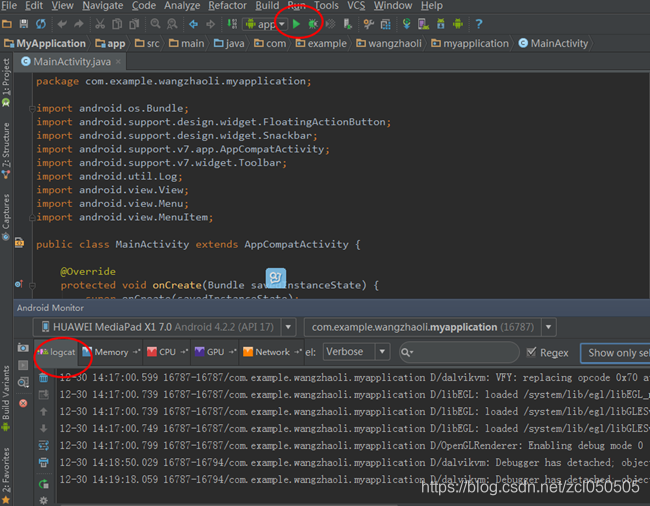Switch to the Network monitor tab

[272, 352]
